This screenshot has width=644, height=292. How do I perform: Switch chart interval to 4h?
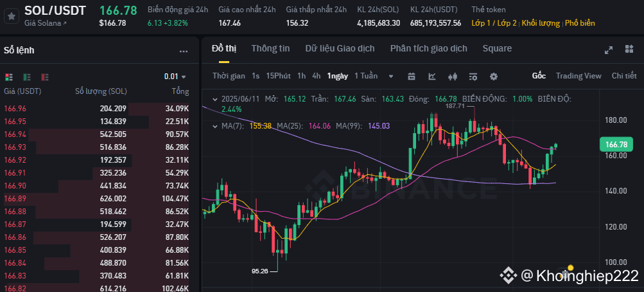click(x=316, y=76)
